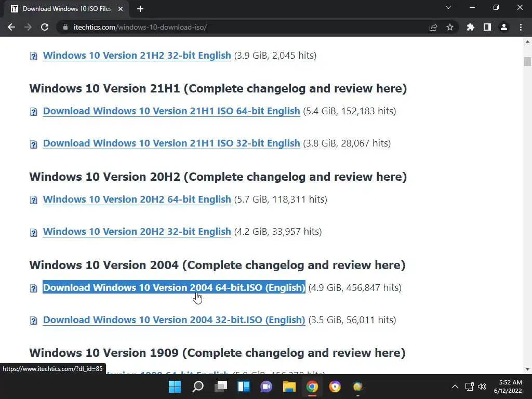Switch to Chrome in the taskbar
Screen dimensions: 532x399
point(312,387)
